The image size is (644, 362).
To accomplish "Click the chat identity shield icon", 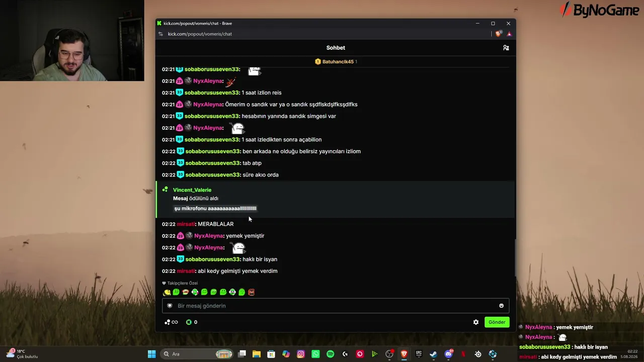I will point(170,306).
